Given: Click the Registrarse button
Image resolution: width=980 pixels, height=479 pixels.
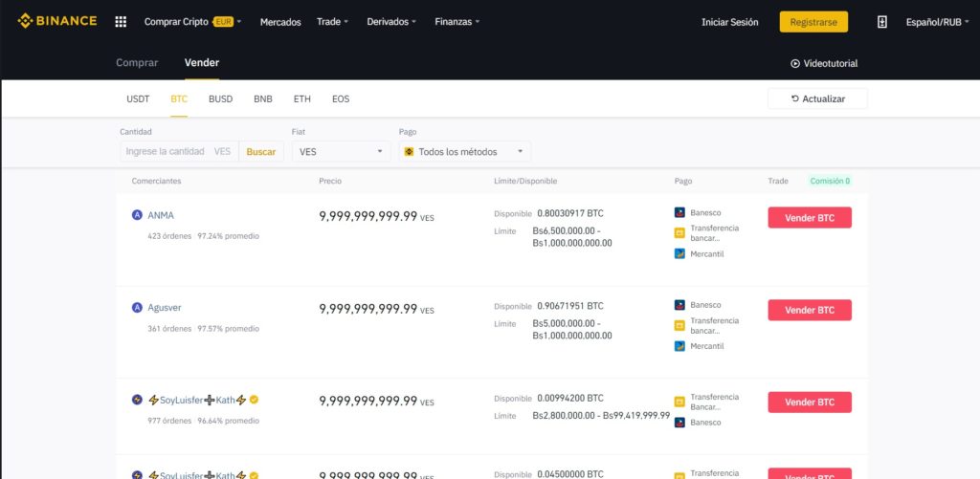Looking at the screenshot, I should click(813, 22).
